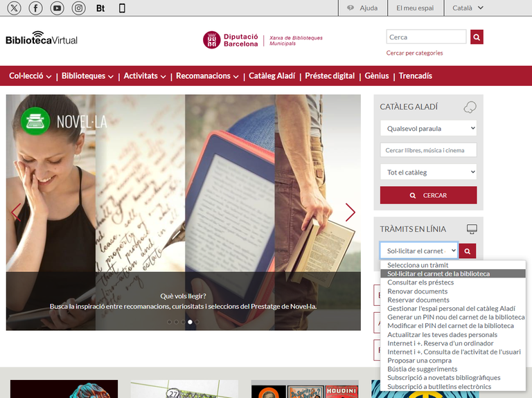Viewport: 532px width, 398px height.
Task: Select third carousel slide dot
Action: pos(183,322)
